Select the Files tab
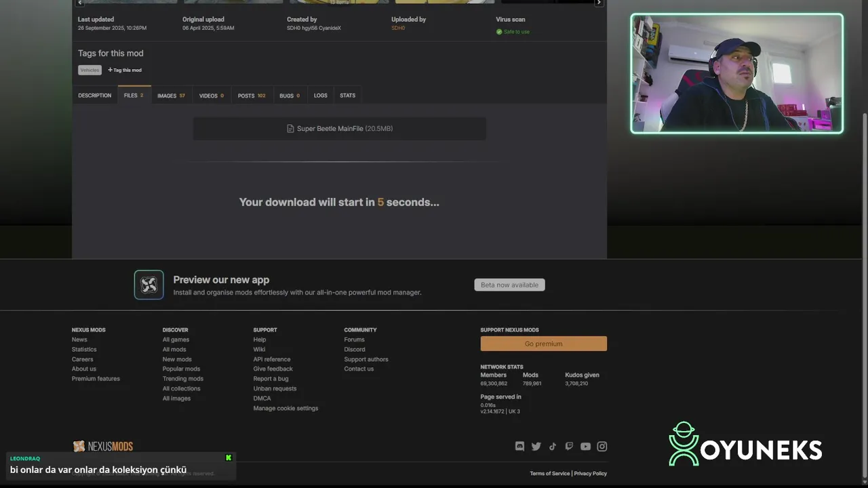 (134, 96)
